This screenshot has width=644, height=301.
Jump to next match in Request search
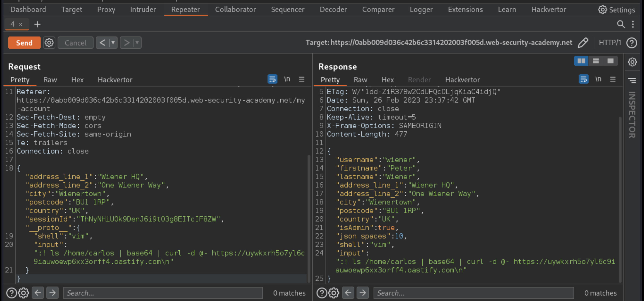[52, 292]
